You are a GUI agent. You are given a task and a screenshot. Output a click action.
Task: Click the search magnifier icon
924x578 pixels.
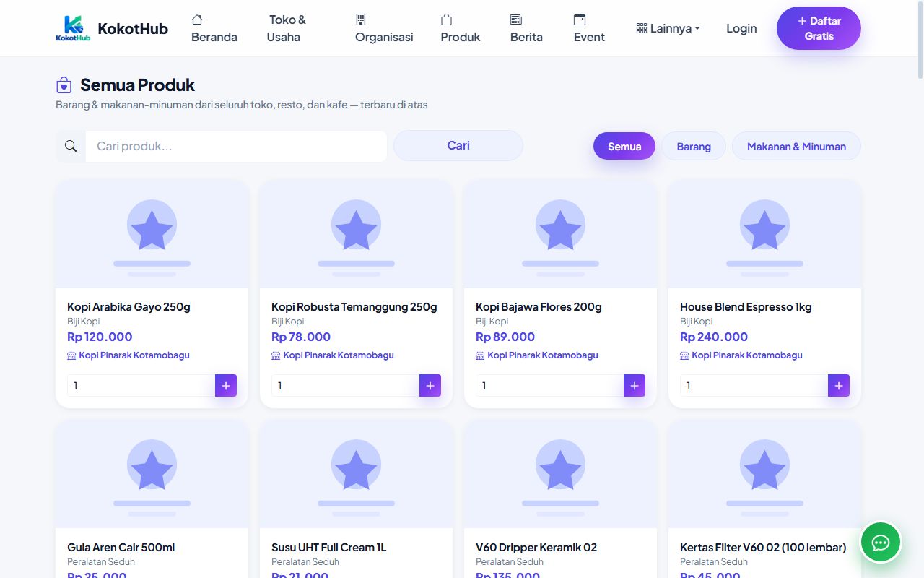[x=71, y=146]
